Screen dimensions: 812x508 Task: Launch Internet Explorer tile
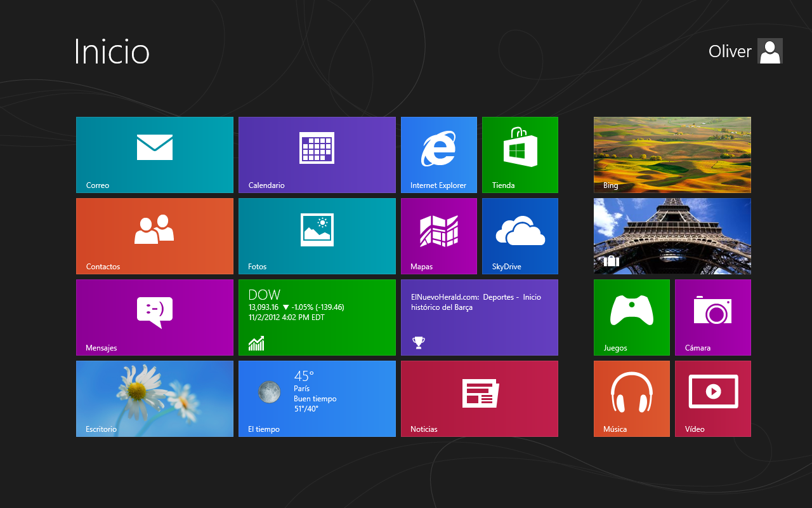coord(439,155)
